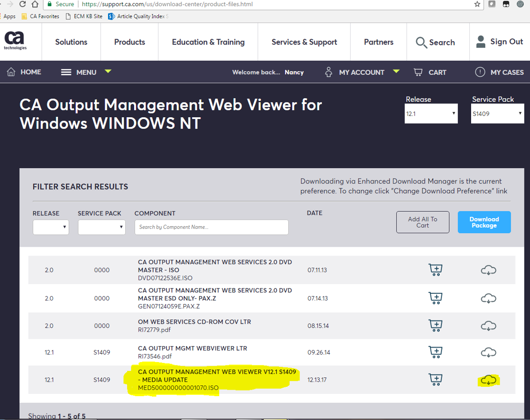Download RI73546.pdf via cloud icon
This screenshot has width=530, height=420.
488,352
